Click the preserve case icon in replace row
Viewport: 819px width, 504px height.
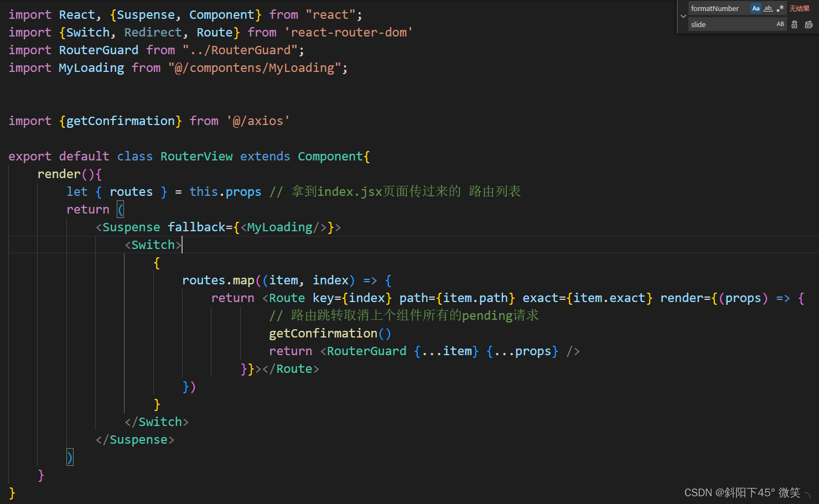coord(780,24)
